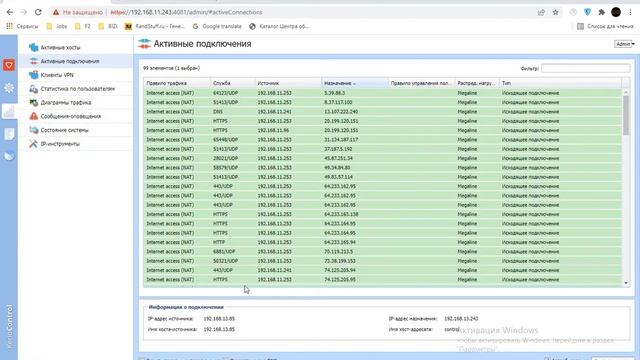Open the Admin user dropdown
The width and height of the screenshot is (640, 360).
click(x=624, y=44)
